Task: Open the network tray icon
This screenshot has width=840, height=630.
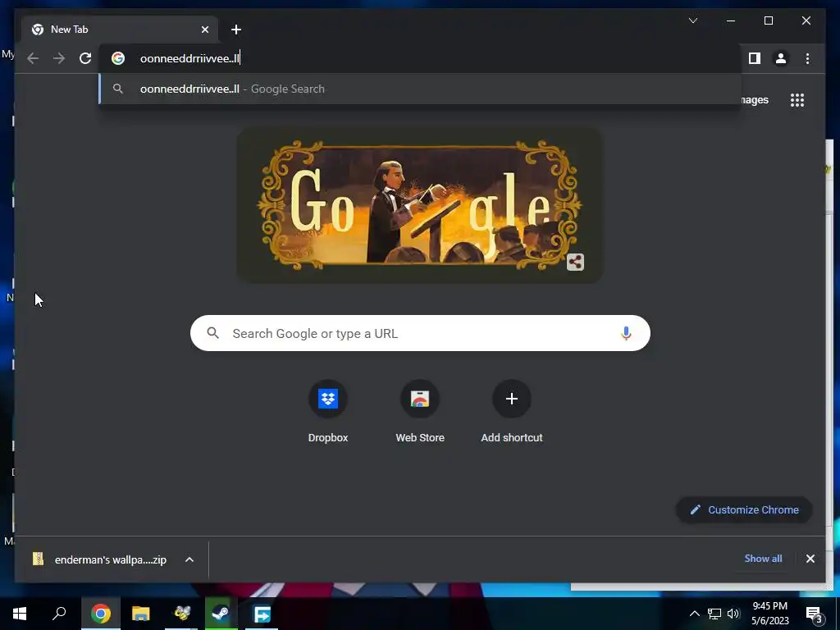Action: (714, 614)
